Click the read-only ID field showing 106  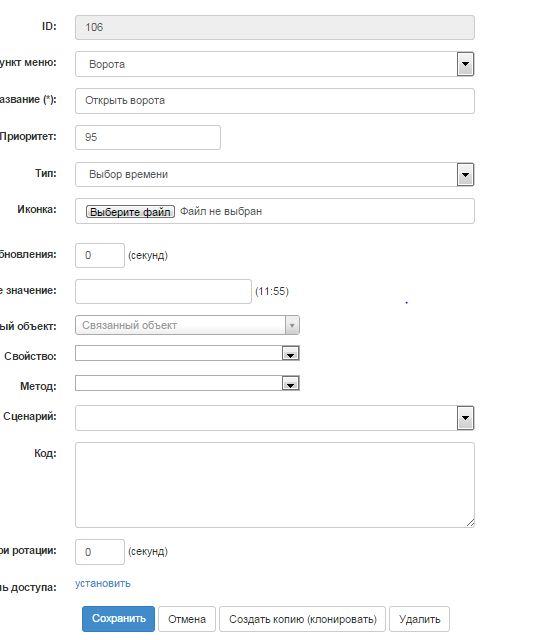coord(275,27)
